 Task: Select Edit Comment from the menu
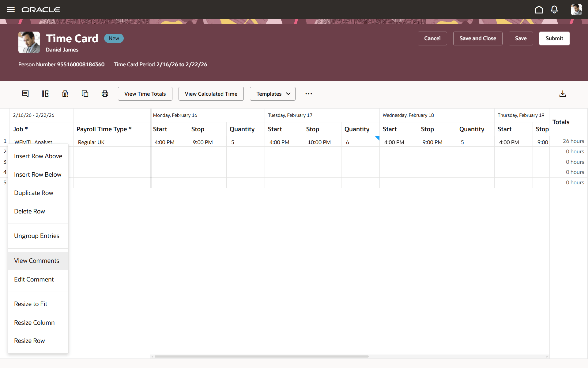(x=34, y=279)
